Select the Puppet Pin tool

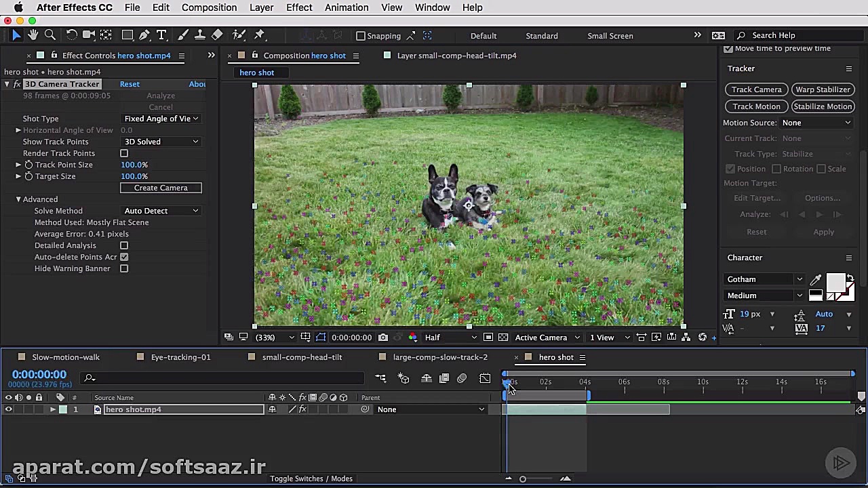259,35
